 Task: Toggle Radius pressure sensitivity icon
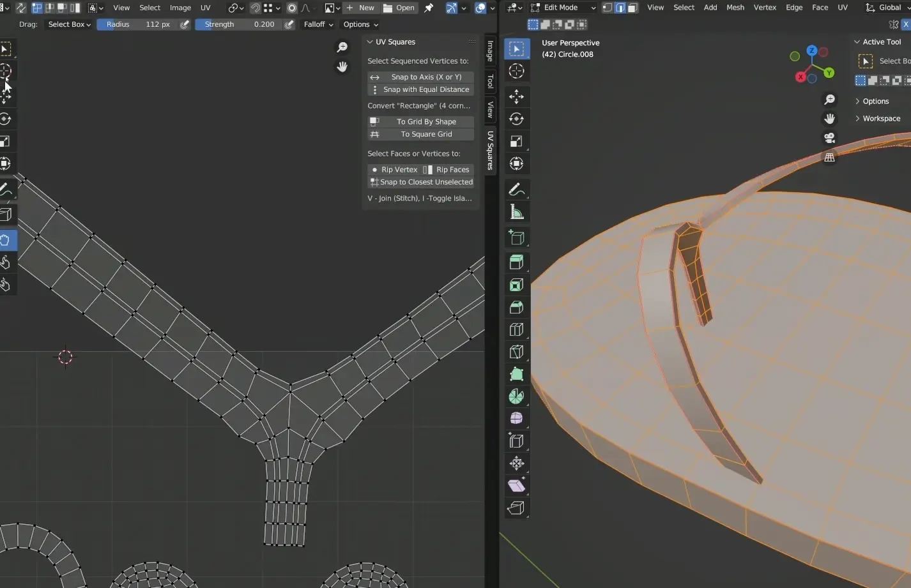click(185, 24)
